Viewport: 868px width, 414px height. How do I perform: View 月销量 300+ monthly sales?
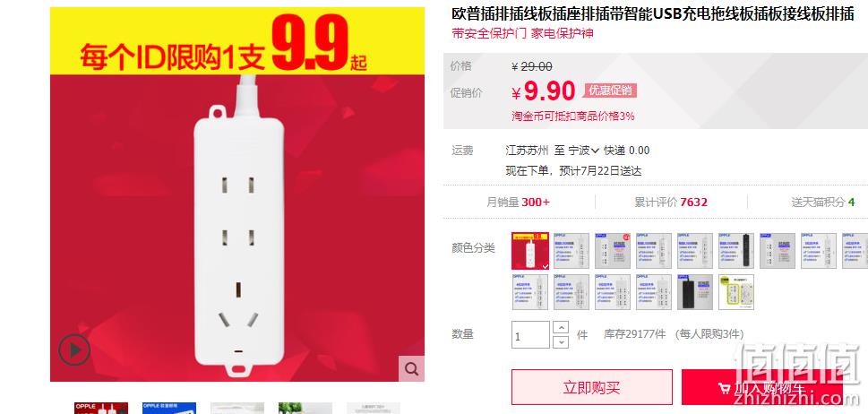[x=518, y=202]
